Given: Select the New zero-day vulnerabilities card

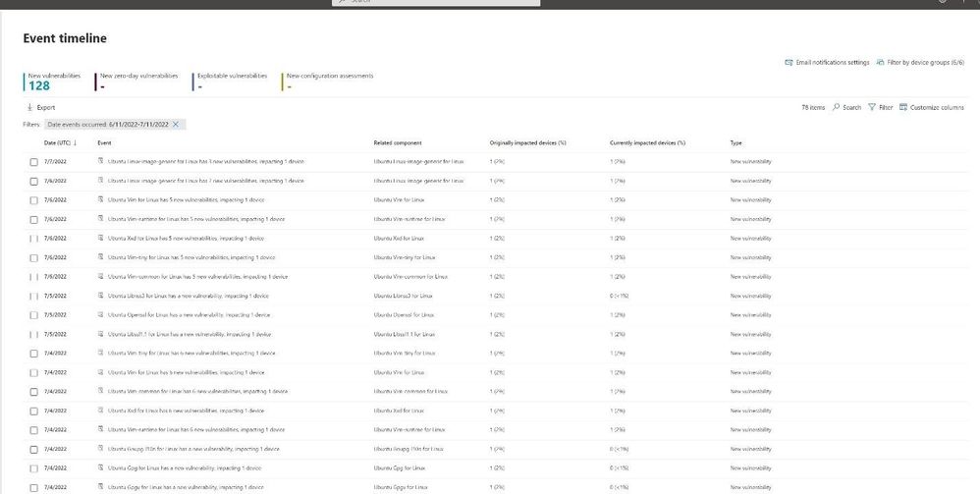Looking at the screenshot, I should [x=138, y=82].
